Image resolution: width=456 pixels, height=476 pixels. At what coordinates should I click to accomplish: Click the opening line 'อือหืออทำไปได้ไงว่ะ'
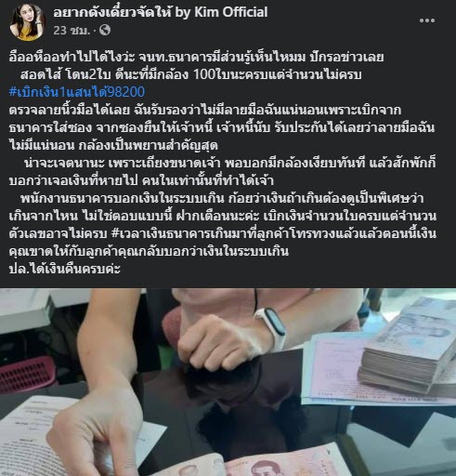[72, 57]
